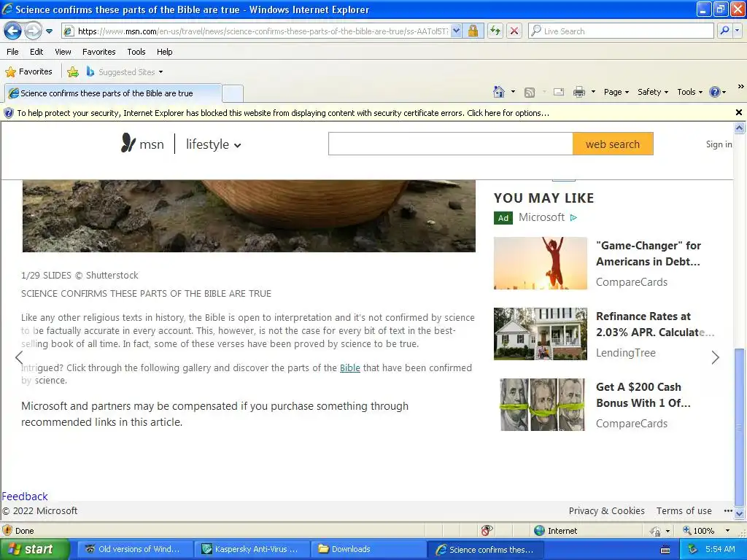Click the Read Mail icon

pos(559,92)
